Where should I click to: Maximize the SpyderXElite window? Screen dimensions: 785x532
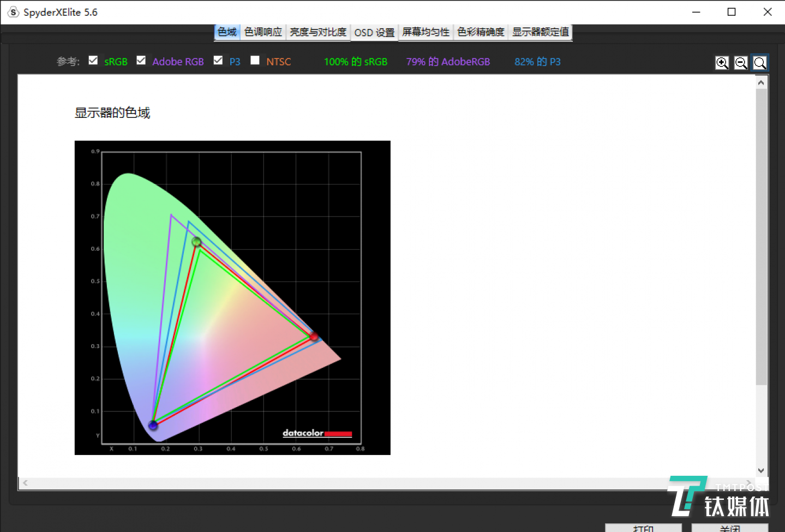732,12
